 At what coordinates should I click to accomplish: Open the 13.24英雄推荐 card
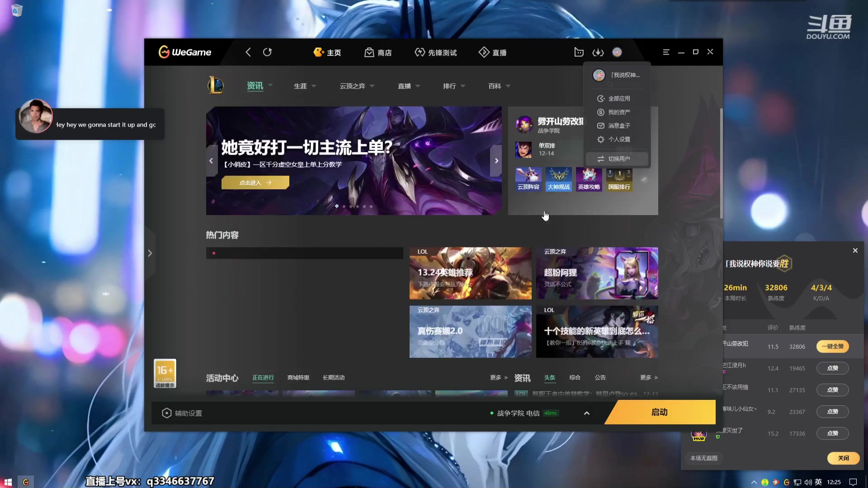pyautogui.click(x=470, y=273)
